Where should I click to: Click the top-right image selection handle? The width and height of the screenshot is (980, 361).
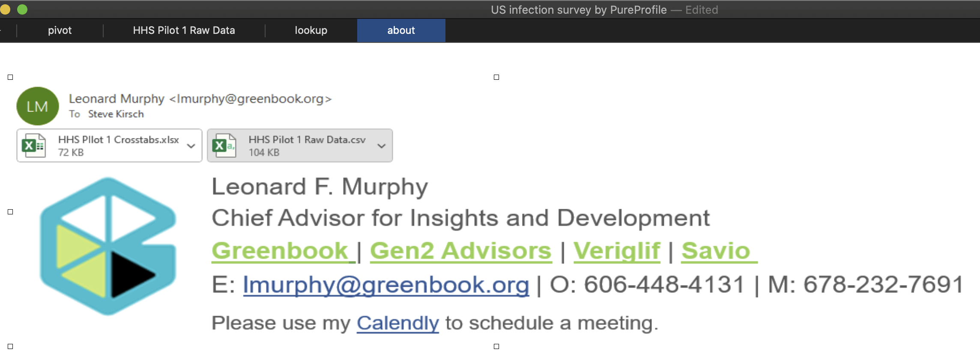tap(496, 77)
